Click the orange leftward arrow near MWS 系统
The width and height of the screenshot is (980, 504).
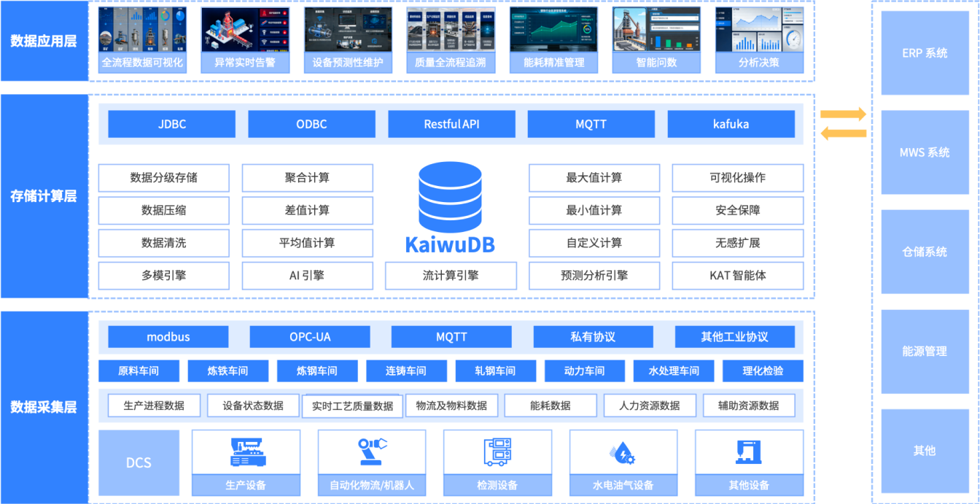[844, 133]
